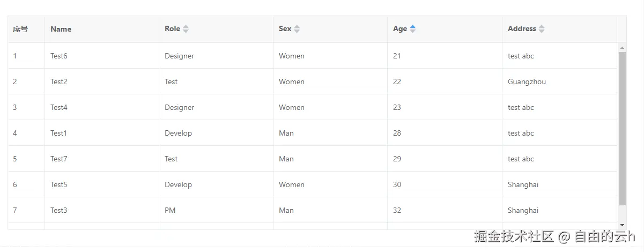Click the Name column header
This screenshot has width=644, height=252.
pyautogui.click(x=61, y=29)
